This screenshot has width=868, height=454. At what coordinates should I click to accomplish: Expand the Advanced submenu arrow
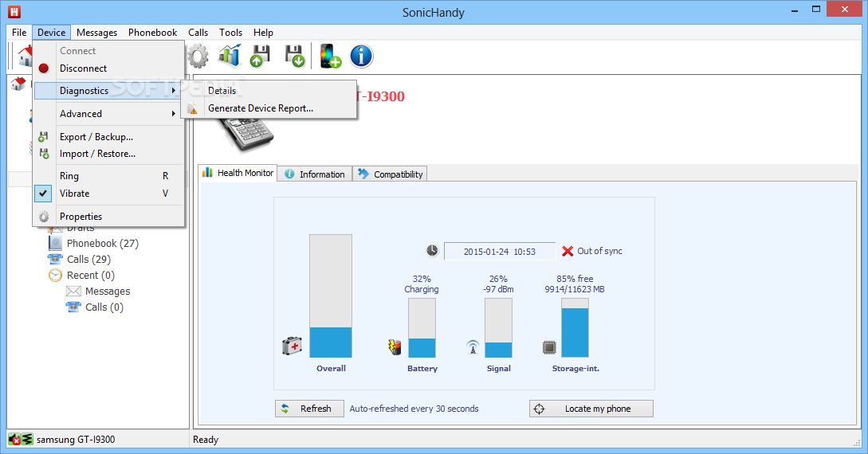(x=173, y=114)
